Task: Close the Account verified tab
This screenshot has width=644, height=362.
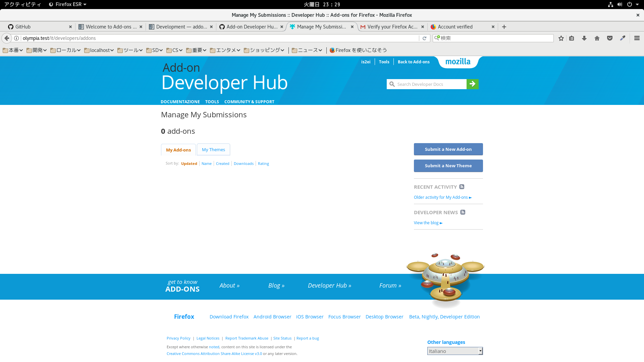Action: tap(493, 27)
